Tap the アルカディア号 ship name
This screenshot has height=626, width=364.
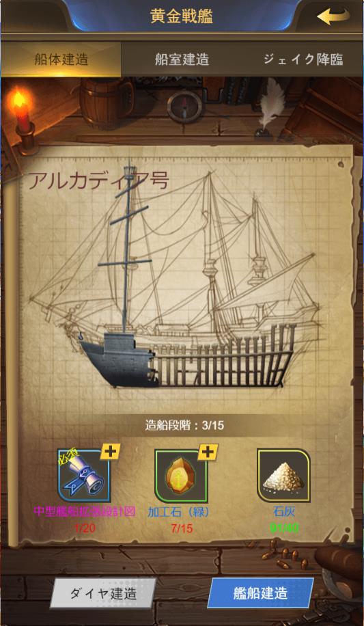98,181
